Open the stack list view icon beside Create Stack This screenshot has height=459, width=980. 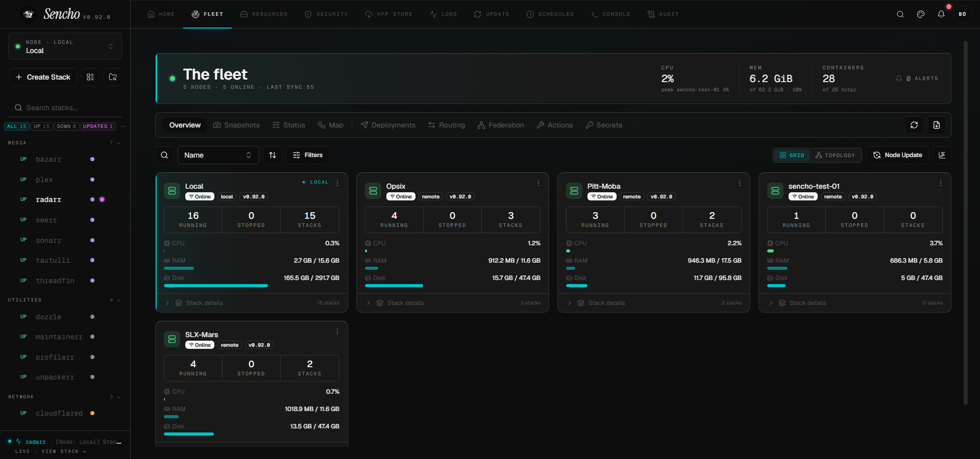pyautogui.click(x=90, y=77)
